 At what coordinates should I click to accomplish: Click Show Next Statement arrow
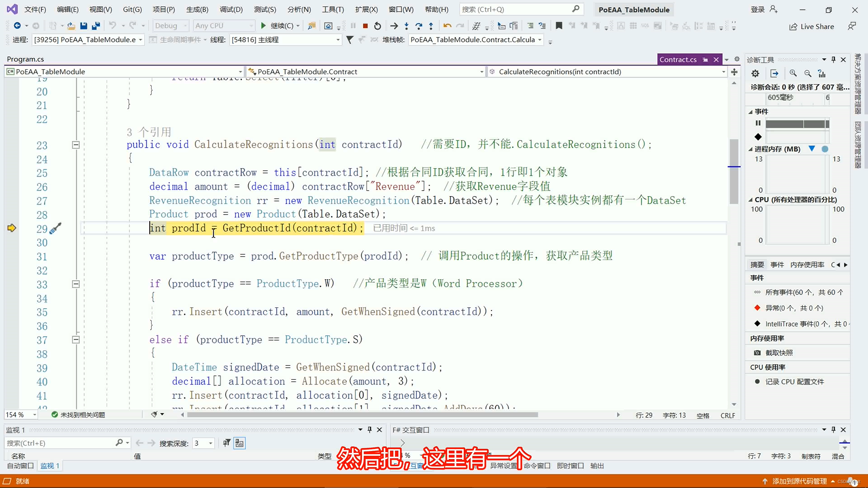tap(394, 26)
